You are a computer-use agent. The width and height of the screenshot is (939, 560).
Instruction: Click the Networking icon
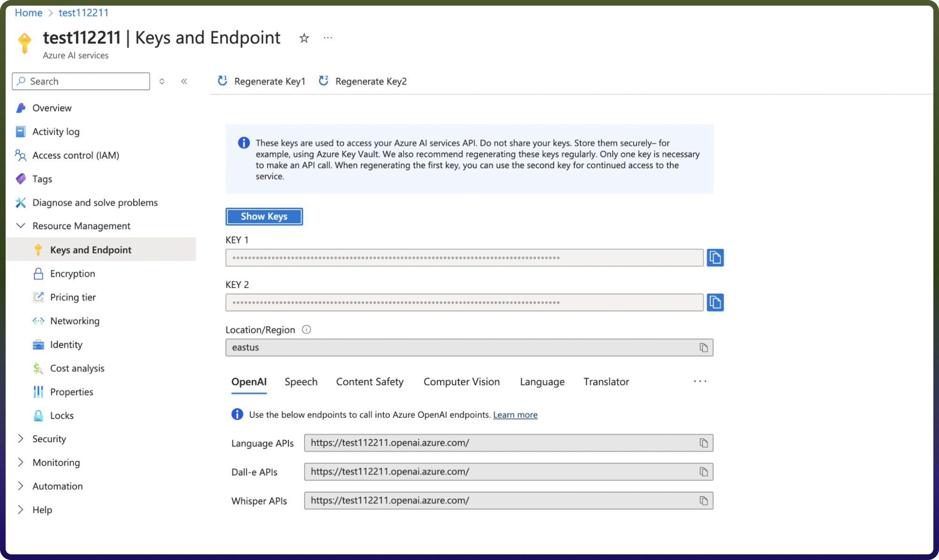[38, 321]
